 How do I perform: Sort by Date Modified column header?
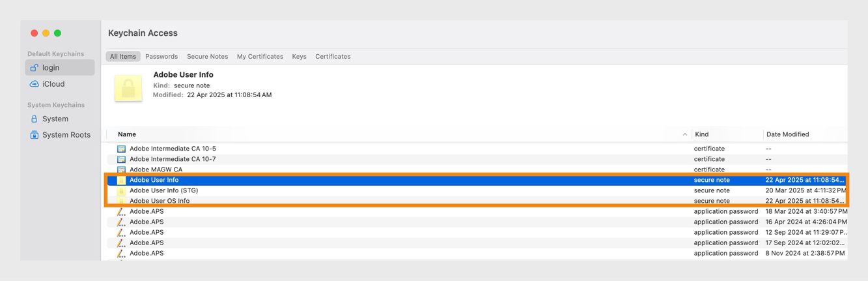click(x=787, y=134)
